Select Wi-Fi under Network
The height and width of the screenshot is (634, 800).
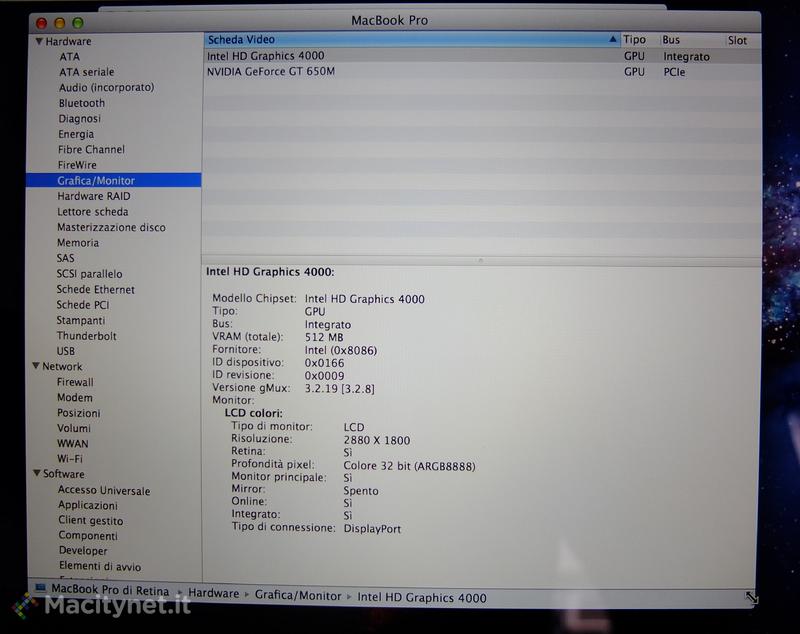[x=69, y=459]
